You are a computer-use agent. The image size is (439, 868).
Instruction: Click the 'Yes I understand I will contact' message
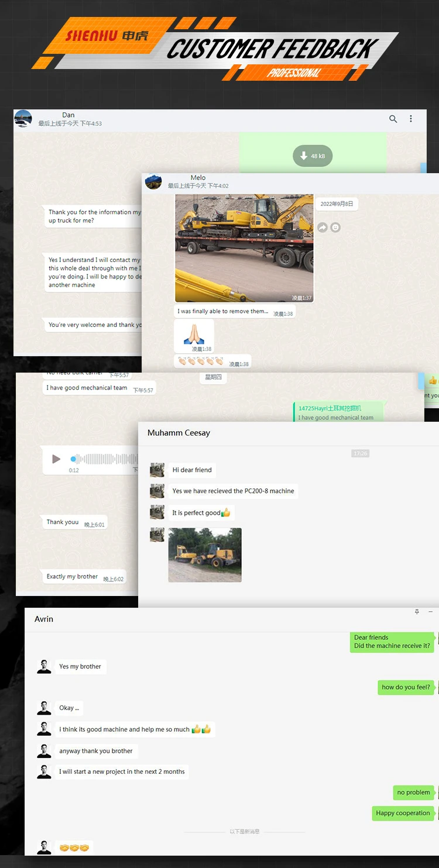[x=94, y=273]
